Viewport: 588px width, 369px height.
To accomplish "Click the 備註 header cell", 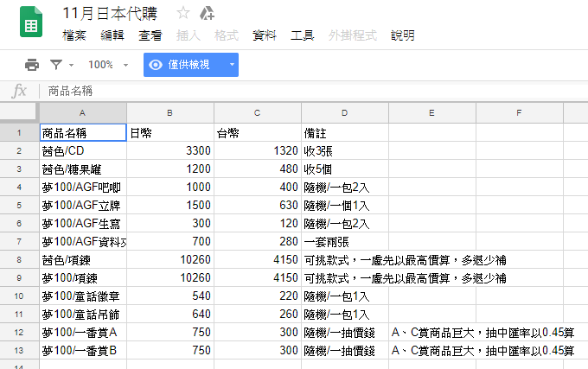I will [x=345, y=133].
